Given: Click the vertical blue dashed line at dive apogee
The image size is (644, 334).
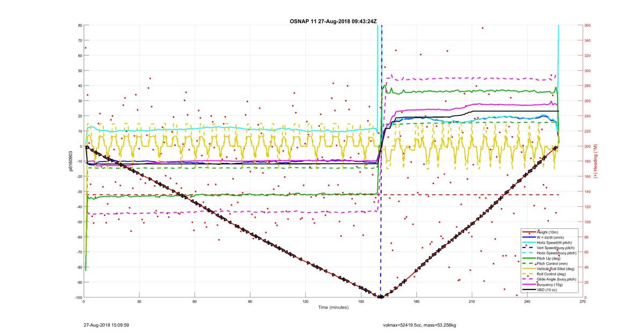Looking at the screenshot, I should point(382,161).
